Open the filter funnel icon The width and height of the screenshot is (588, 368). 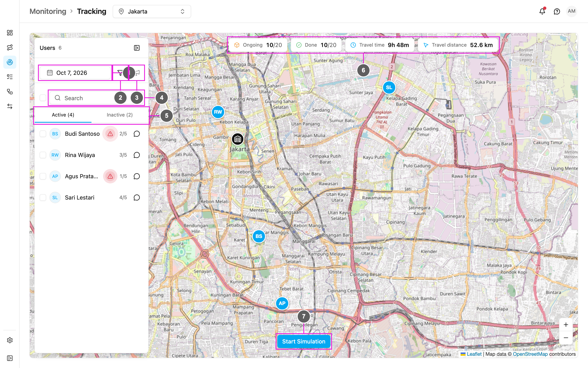pos(120,73)
